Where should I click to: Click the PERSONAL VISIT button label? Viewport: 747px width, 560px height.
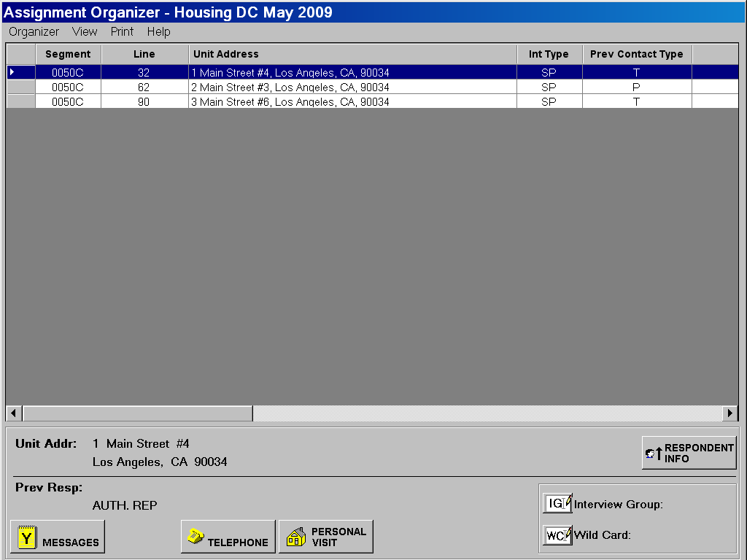(338, 537)
